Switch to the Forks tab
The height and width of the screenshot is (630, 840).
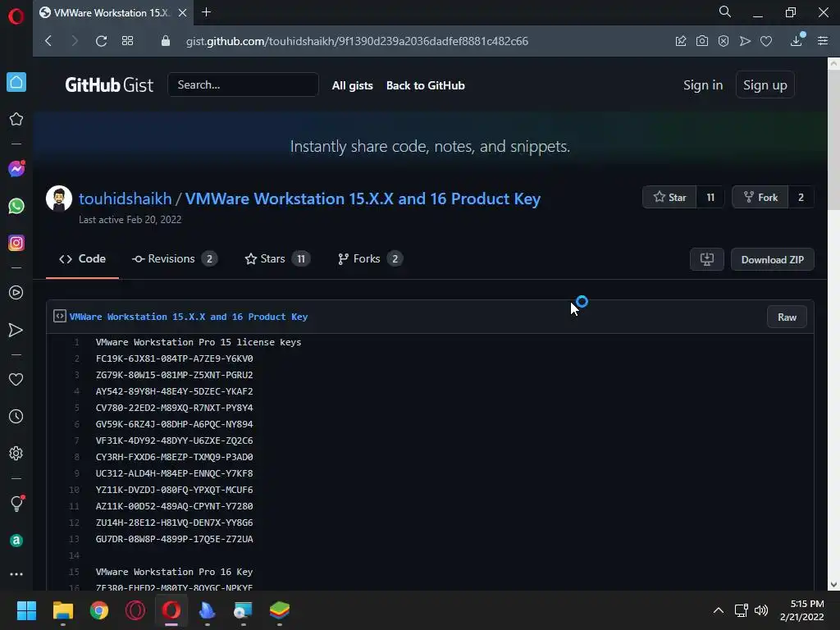click(370, 258)
